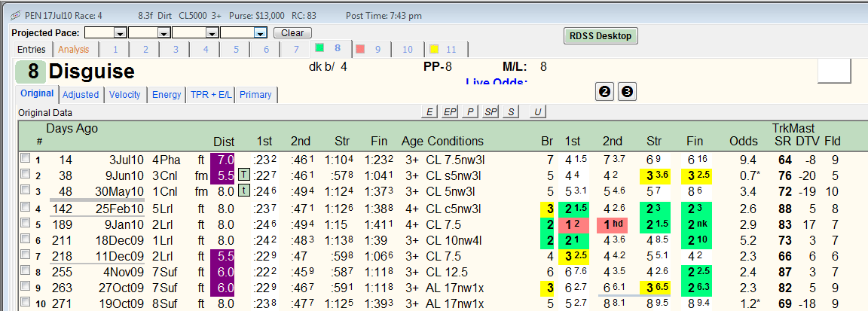The image size is (868, 311).
Task: Open fourth Projected Pace dropdown
Action: tap(260, 33)
